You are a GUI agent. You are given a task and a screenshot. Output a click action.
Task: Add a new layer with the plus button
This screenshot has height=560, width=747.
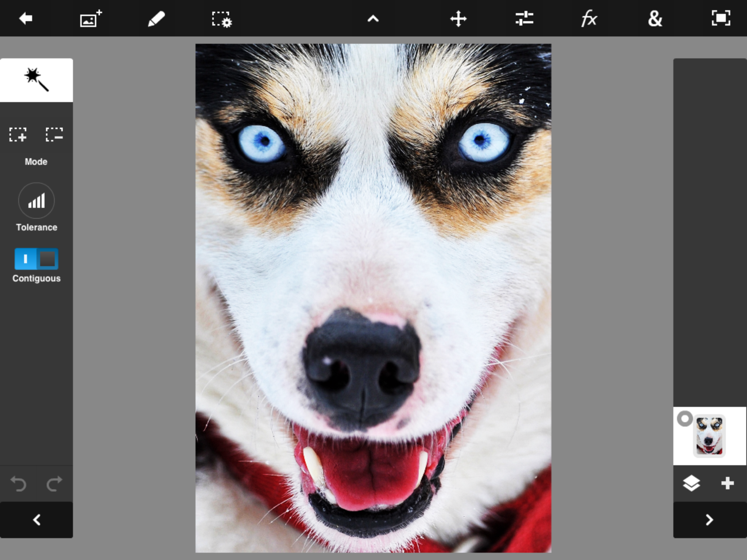(x=727, y=483)
